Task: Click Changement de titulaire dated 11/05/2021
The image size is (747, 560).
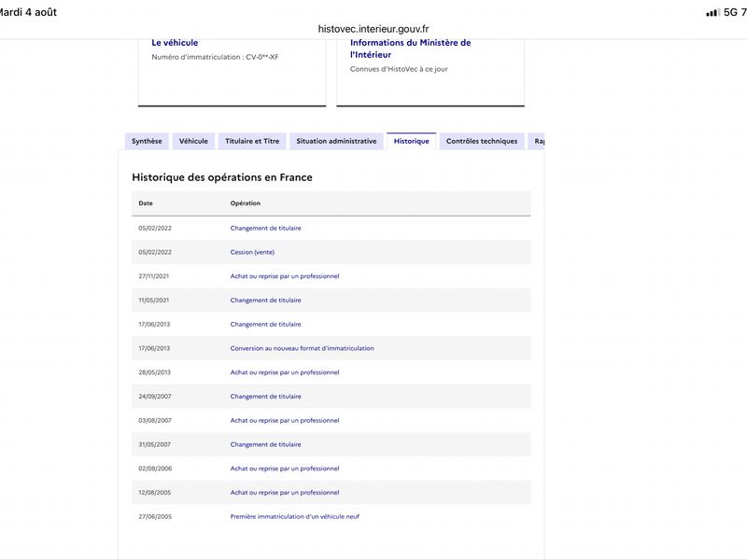Action: pyautogui.click(x=265, y=300)
